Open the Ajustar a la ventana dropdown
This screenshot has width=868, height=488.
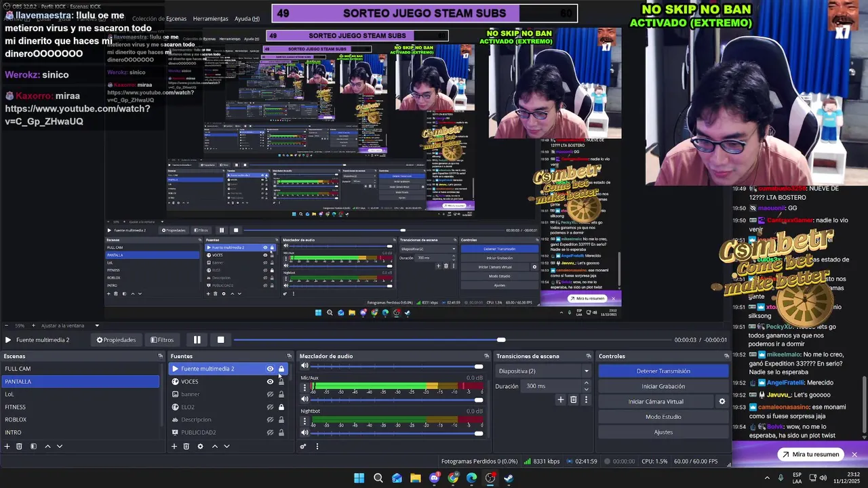tap(71, 325)
